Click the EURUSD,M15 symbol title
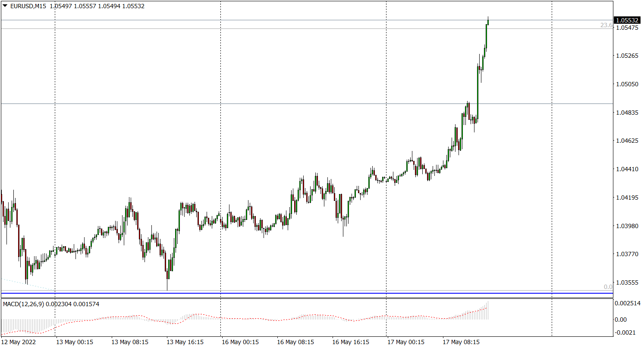This screenshot has width=644, height=348. pyautogui.click(x=28, y=6)
